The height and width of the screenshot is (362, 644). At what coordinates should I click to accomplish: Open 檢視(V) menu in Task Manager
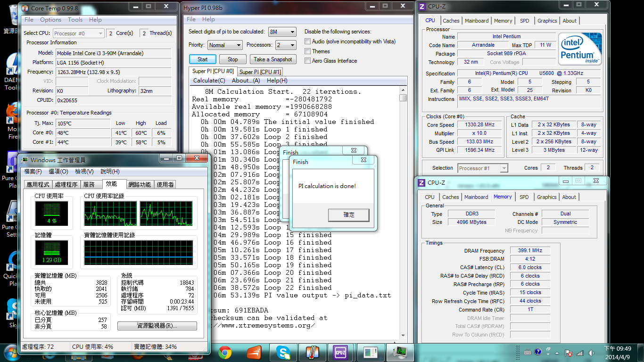click(x=84, y=172)
